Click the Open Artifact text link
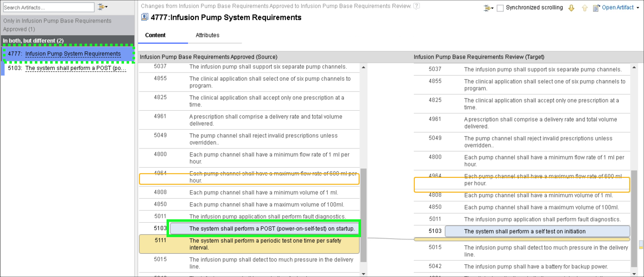Image resolution: width=644 pixels, height=277 pixels. coord(618,8)
